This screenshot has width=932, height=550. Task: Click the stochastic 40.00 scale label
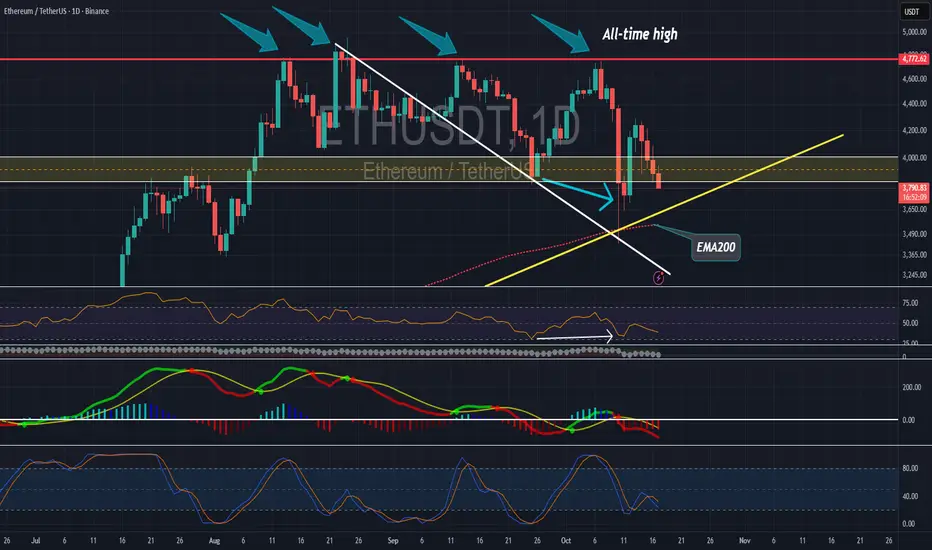[910, 496]
